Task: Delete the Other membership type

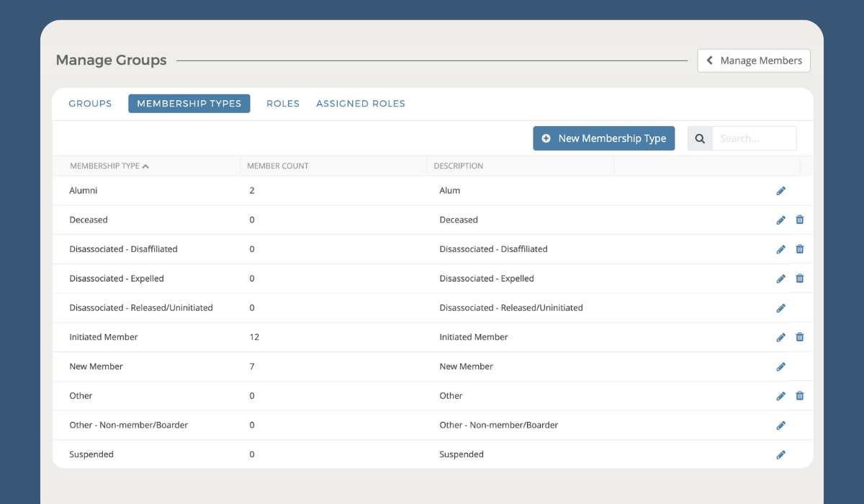Action: pos(800,395)
